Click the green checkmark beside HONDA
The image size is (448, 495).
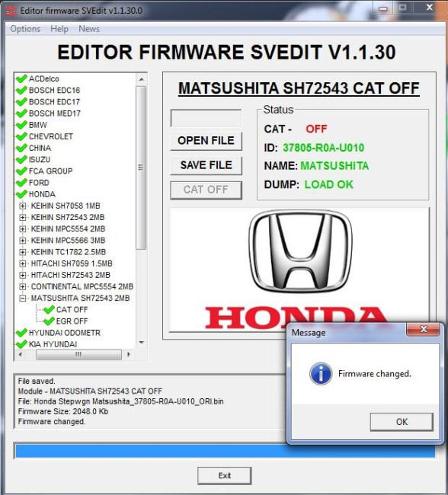(x=21, y=194)
